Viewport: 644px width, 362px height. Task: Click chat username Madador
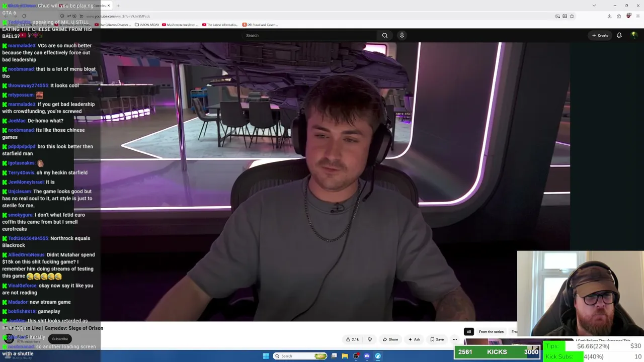(x=18, y=302)
